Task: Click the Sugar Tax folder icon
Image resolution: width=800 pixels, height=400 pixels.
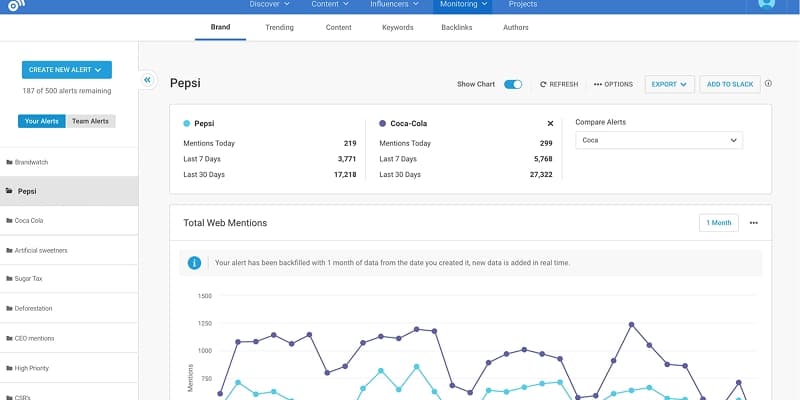Action: [x=9, y=279]
